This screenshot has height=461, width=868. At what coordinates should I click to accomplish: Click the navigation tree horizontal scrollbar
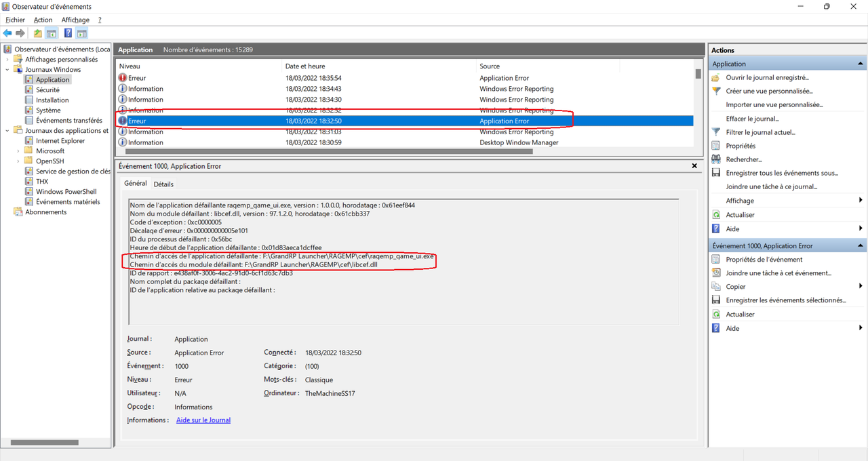click(45, 443)
